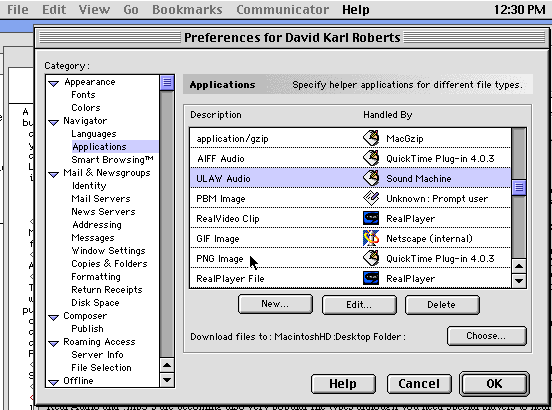Cancel the Preferences dialog
Screen dimensions: 552x410
pos(419,384)
